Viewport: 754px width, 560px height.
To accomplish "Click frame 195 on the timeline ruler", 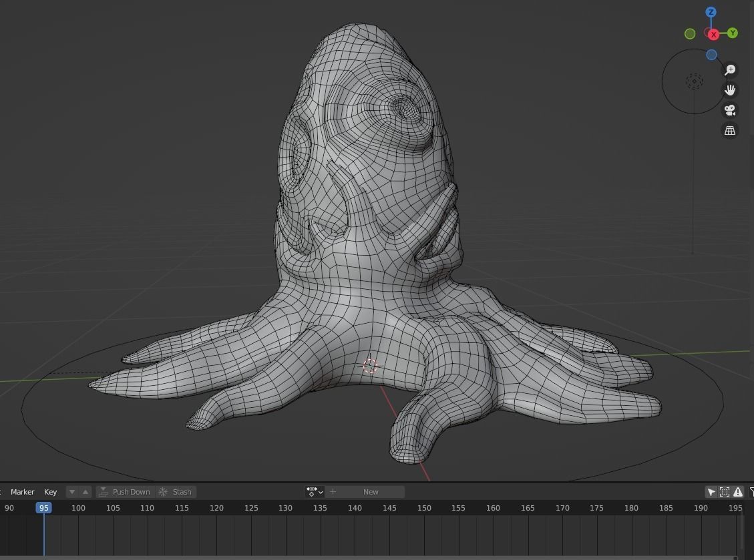I will click(735, 508).
